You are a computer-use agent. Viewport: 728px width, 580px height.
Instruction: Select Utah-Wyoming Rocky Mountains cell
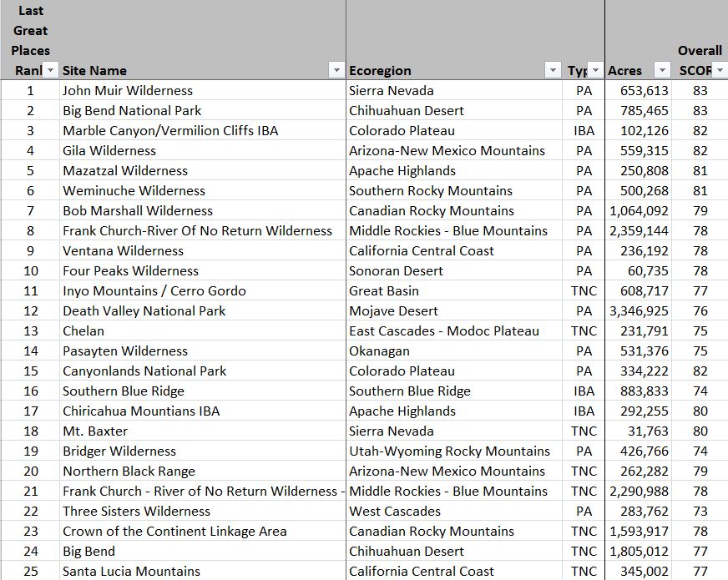454,451
